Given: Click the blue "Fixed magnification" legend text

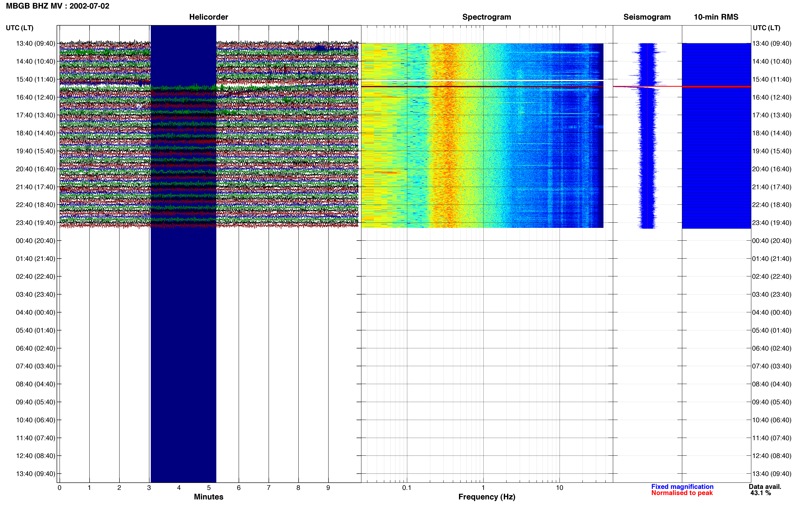Looking at the screenshot, I should pyautogui.click(x=682, y=487).
